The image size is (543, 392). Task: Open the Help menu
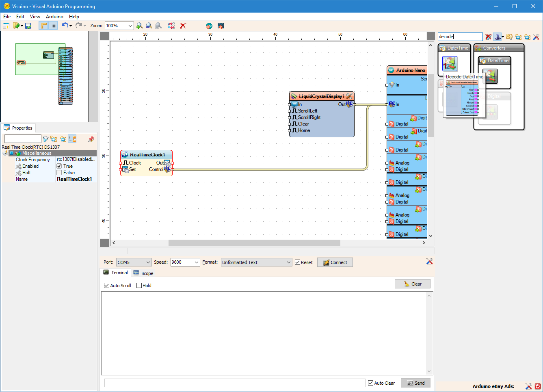(x=74, y=17)
